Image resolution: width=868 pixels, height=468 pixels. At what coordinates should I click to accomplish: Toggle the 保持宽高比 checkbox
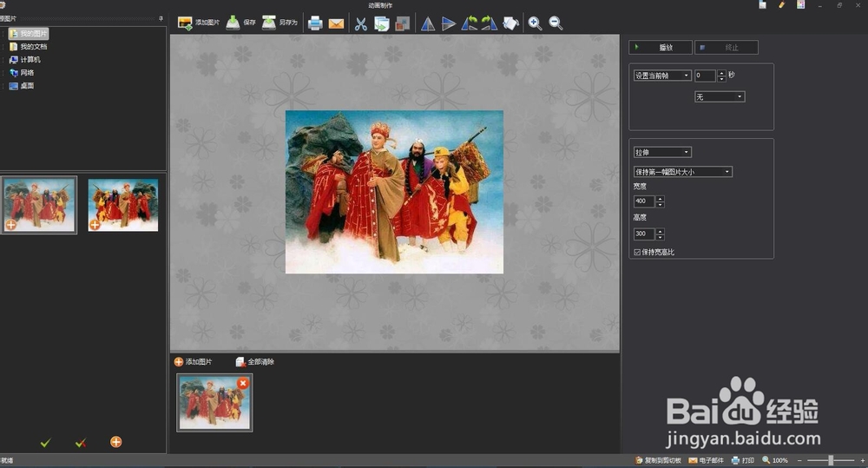[x=637, y=252]
